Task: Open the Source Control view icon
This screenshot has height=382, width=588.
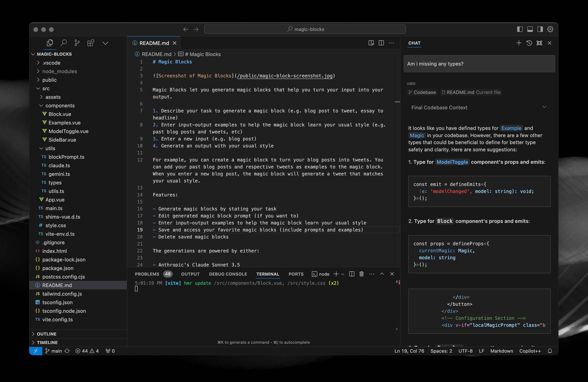Action: (77, 43)
